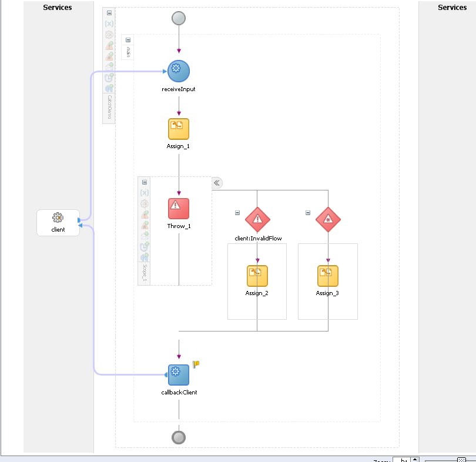476x462 pixels.
Task: Collapse Scope_1 using its minus icon
Action: coord(144,182)
